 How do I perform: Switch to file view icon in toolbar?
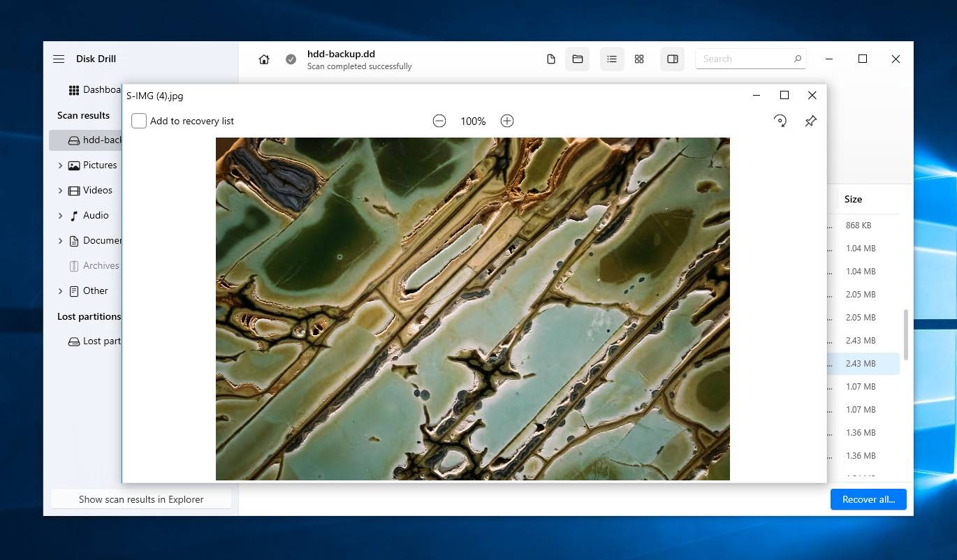[551, 59]
